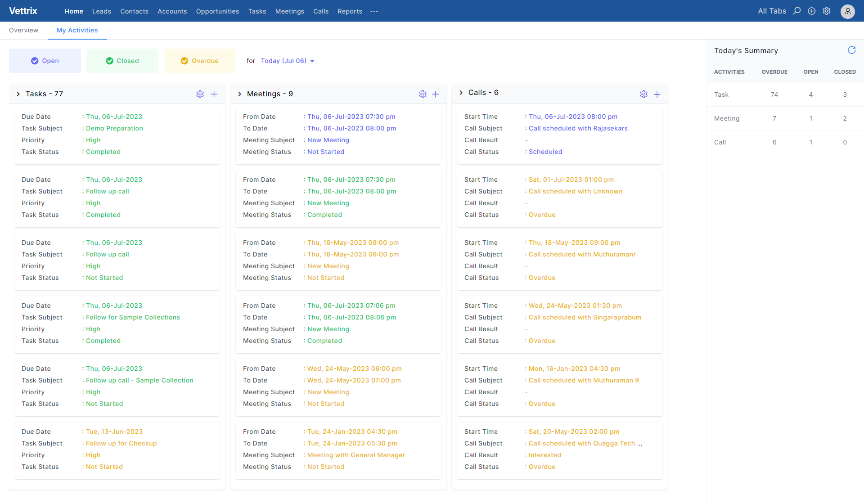
Task: Open the Calls module in navbar
Action: pyautogui.click(x=321, y=11)
